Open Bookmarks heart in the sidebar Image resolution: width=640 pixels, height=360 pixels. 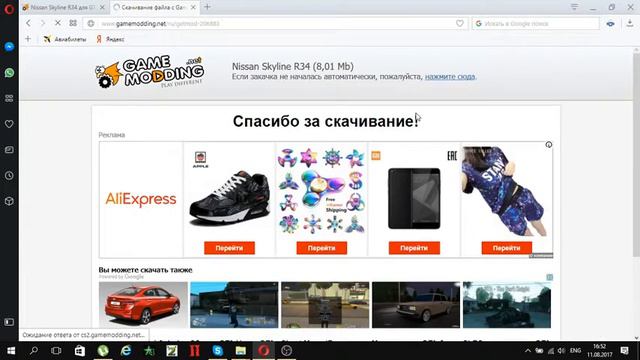[9, 124]
